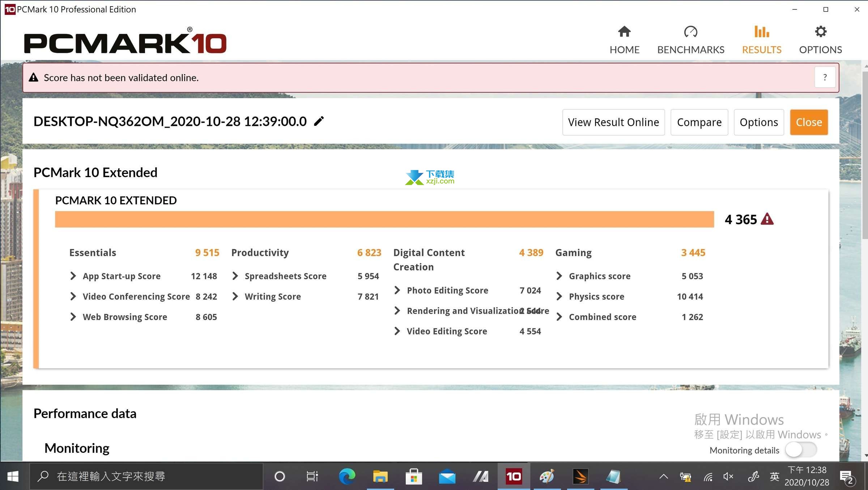Image resolution: width=868 pixels, height=490 pixels.
Task: Switch to the BENCHMARKS tab
Action: coord(690,40)
